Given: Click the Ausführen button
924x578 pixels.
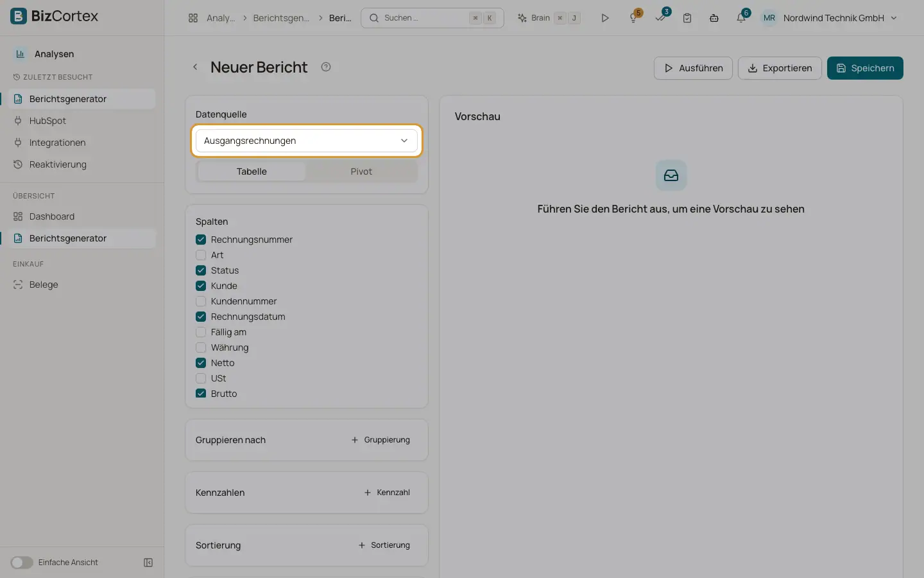Looking at the screenshot, I should [x=693, y=68].
